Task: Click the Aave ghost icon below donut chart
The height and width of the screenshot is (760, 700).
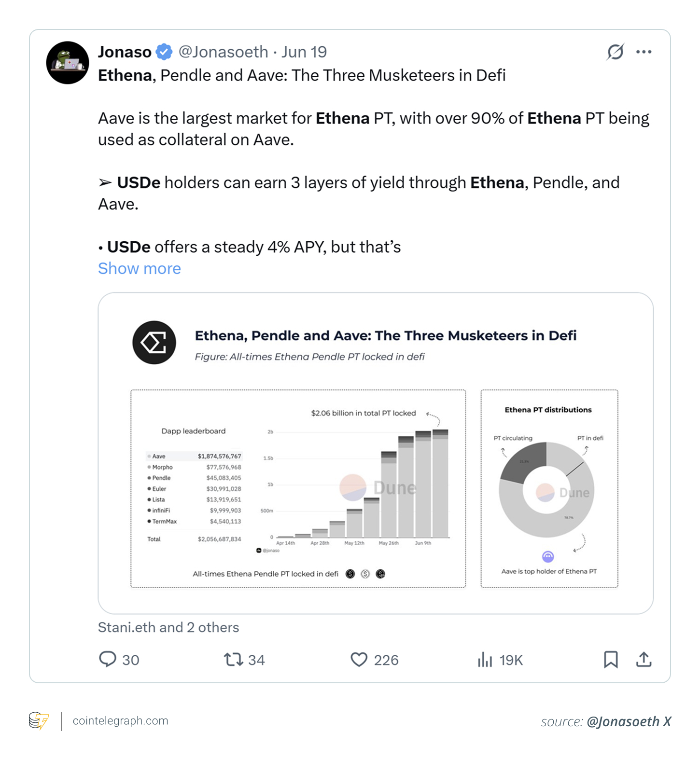Action: pos(547,557)
